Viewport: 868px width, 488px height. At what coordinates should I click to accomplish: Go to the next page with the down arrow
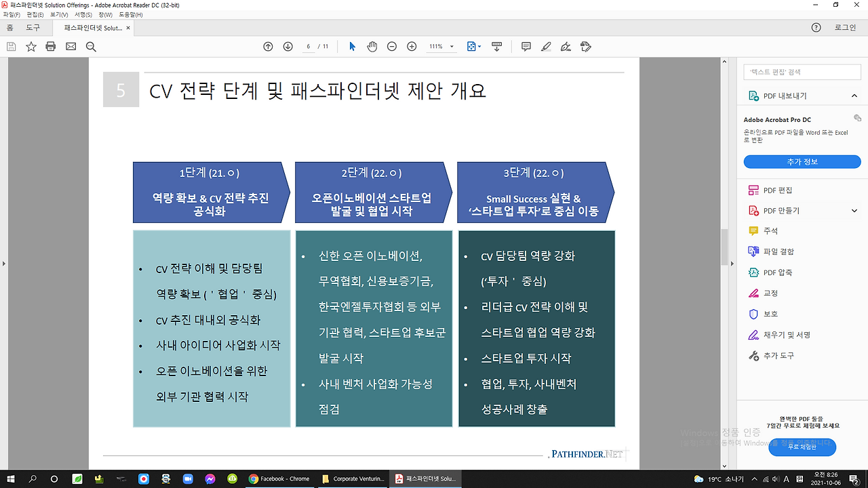click(x=288, y=47)
